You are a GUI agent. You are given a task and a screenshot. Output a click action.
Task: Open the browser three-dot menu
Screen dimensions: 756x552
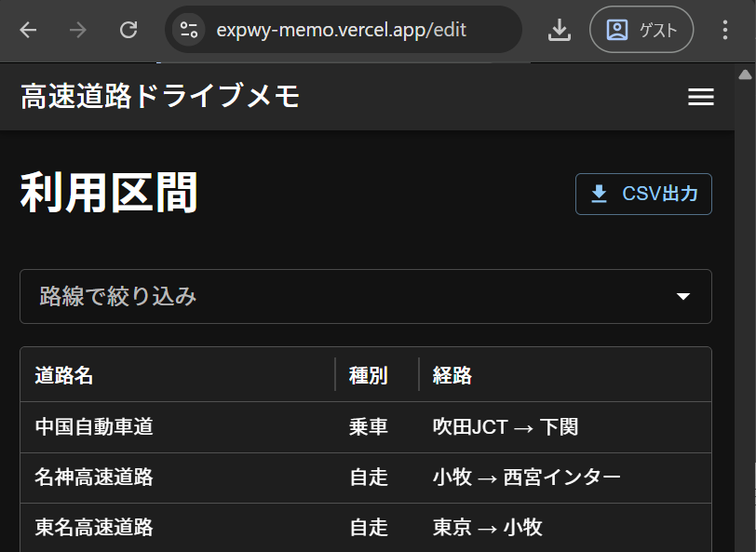pyautogui.click(x=724, y=30)
